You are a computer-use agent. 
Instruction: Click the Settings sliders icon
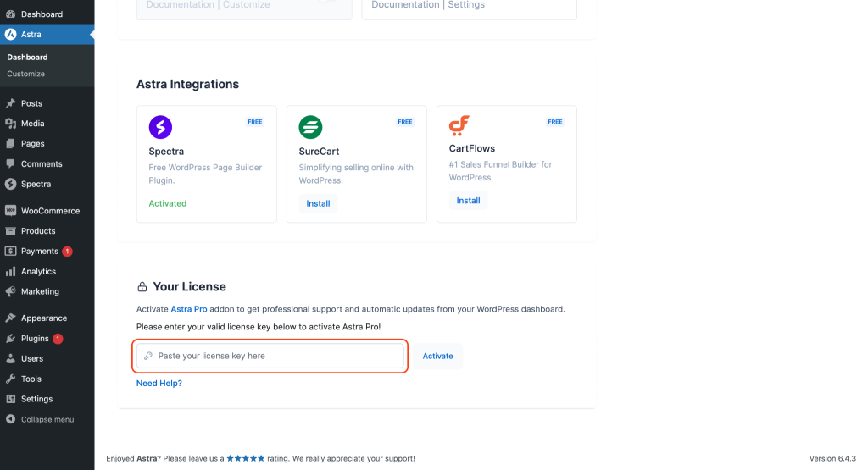[10, 399]
